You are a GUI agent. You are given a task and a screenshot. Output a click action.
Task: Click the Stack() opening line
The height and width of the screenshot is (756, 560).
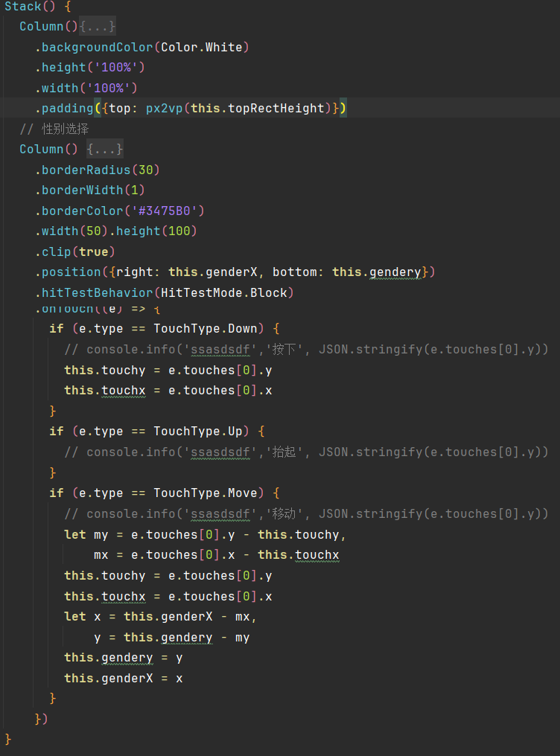(38, 7)
